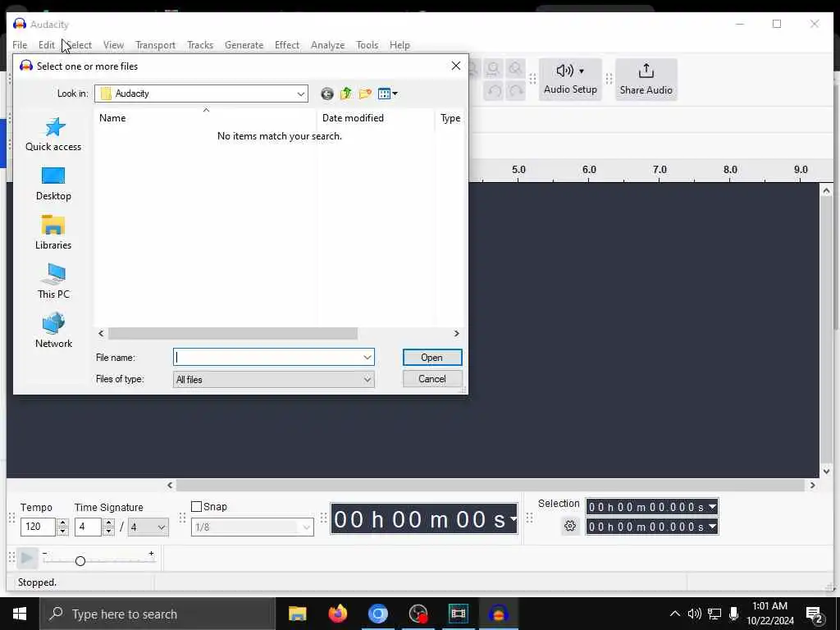The image size is (840, 630).
Task: Click the network tray icon
Action: tap(714, 614)
